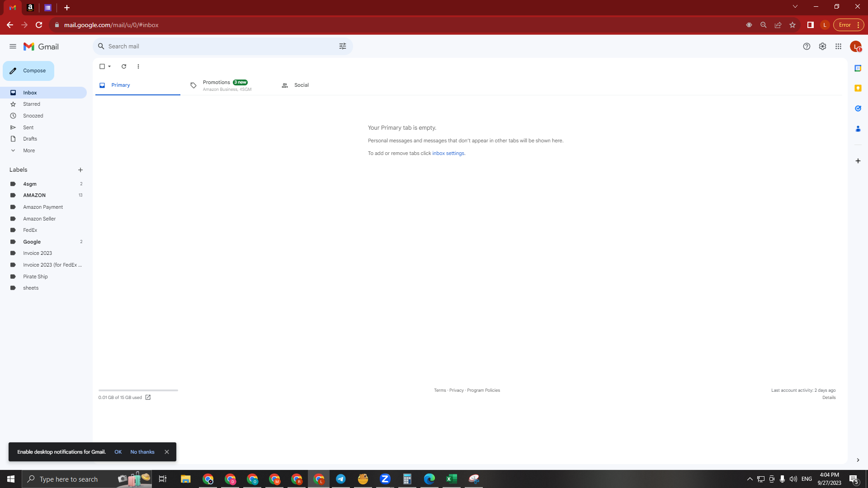The image size is (868, 488).
Task: Open the sheets label
Action: [43, 288]
